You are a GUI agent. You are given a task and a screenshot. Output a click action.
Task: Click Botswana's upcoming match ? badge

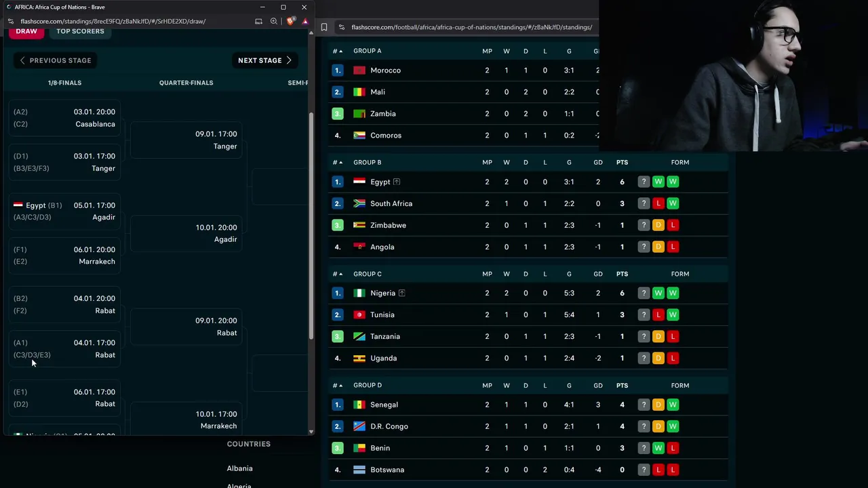[644, 470]
